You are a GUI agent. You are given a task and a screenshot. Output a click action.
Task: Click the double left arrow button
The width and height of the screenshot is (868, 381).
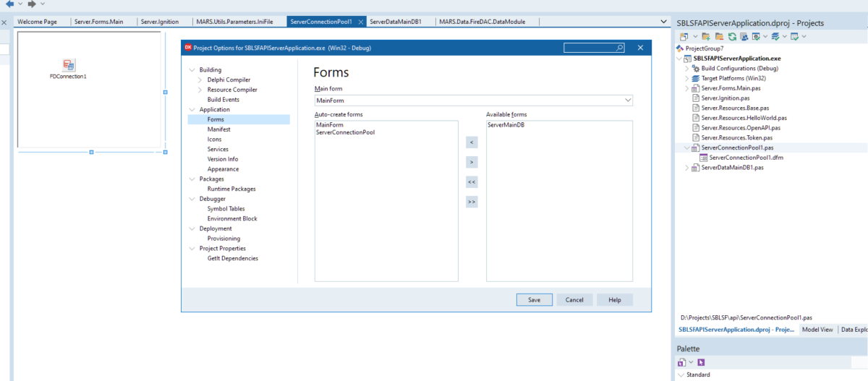tap(472, 182)
